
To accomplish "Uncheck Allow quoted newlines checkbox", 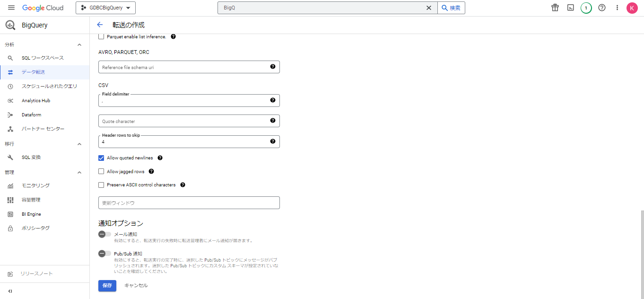I will [101, 158].
